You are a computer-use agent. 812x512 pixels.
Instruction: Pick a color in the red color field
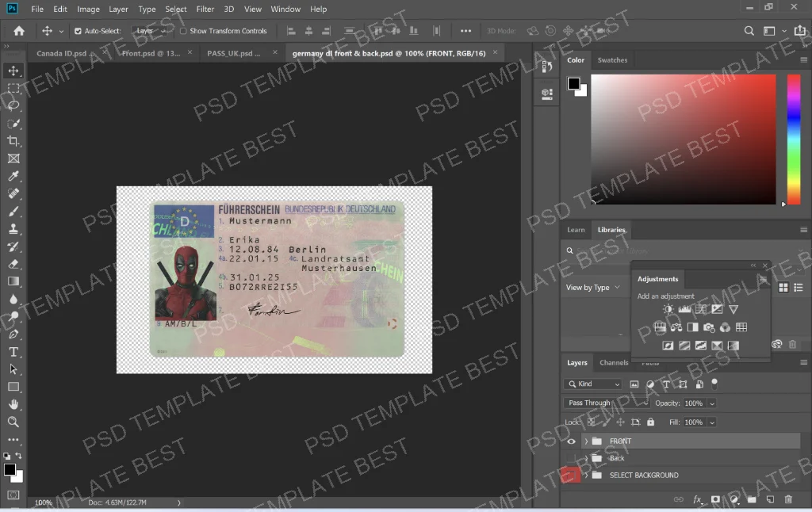point(684,139)
